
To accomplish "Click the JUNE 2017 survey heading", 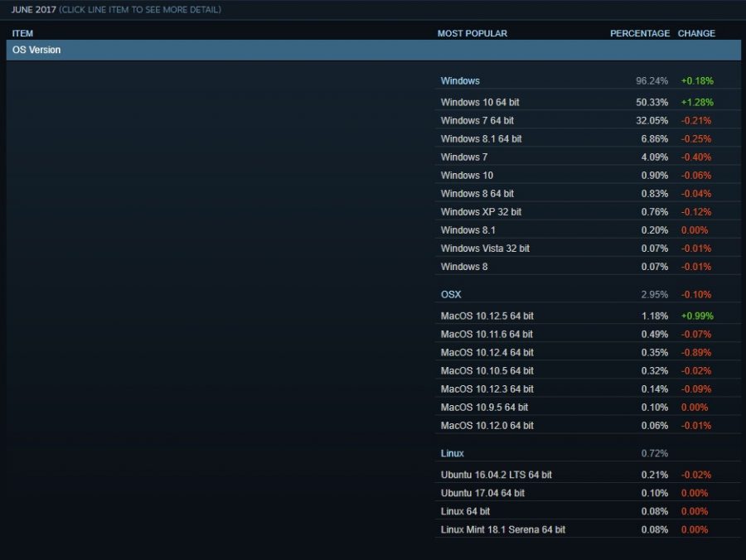I will [x=33, y=9].
